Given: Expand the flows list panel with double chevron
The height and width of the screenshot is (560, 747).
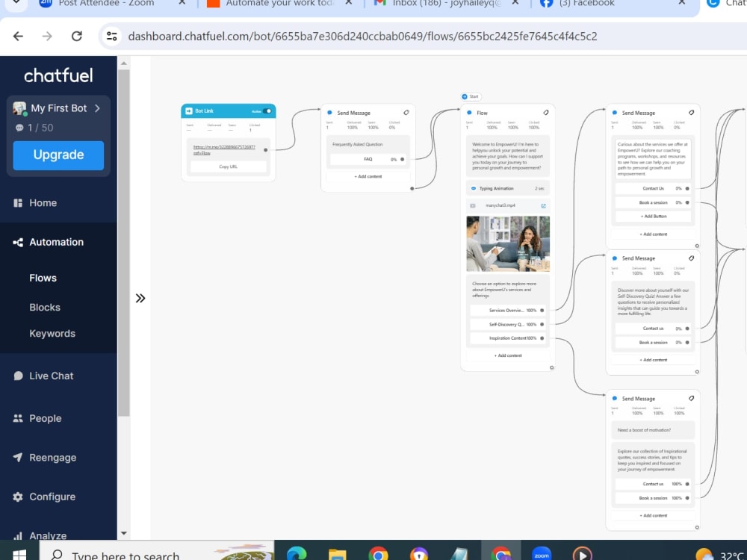Looking at the screenshot, I should click(140, 298).
